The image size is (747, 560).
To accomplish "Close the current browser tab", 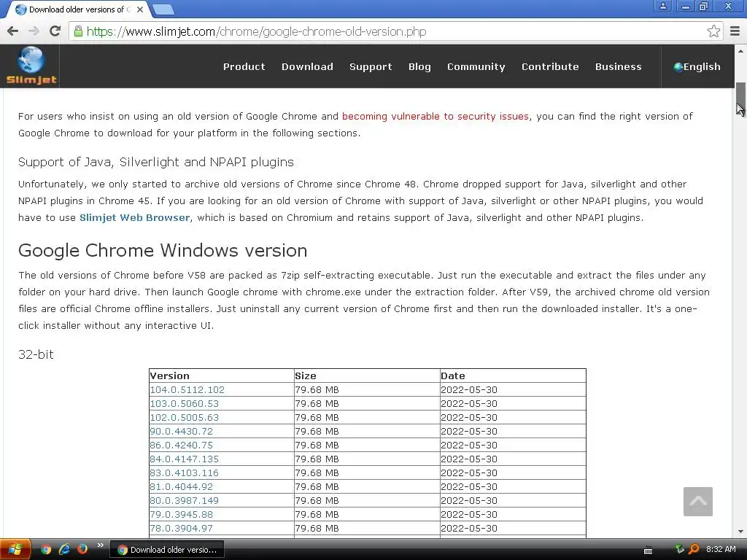I will point(140,9).
